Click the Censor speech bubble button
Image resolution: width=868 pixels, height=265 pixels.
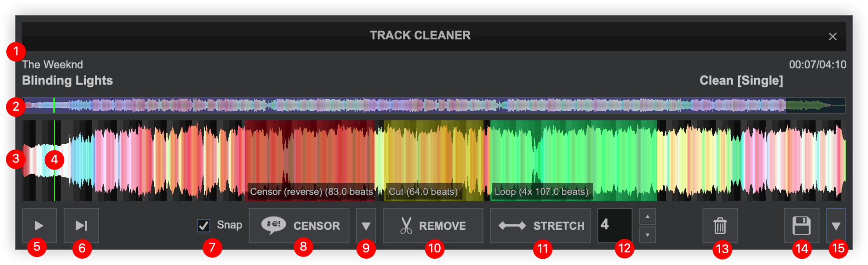pyautogui.click(x=299, y=225)
